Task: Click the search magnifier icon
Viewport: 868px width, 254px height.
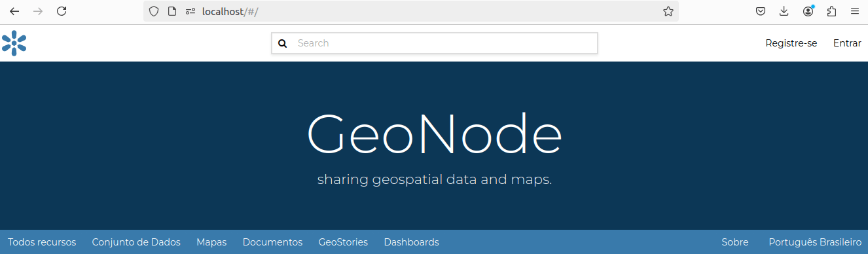Action: tap(283, 43)
